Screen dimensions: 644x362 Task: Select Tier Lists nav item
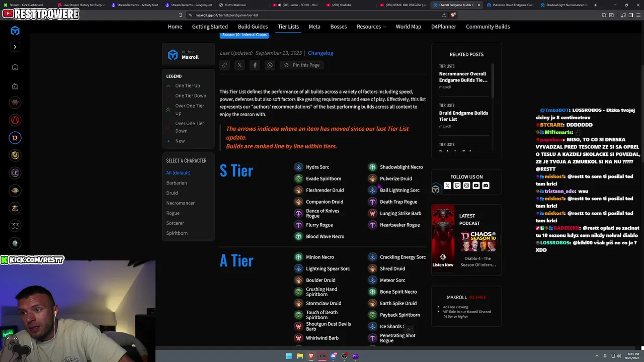click(x=288, y=26)
